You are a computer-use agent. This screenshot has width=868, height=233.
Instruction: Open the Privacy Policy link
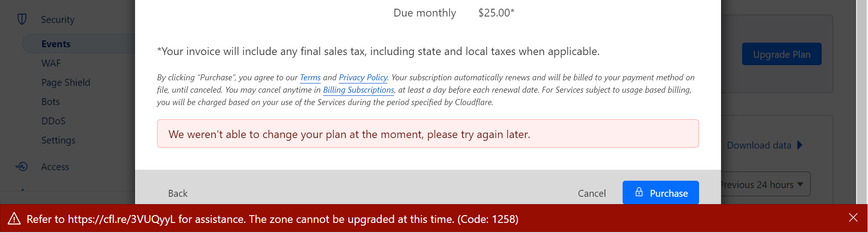(x=363, y=78)
